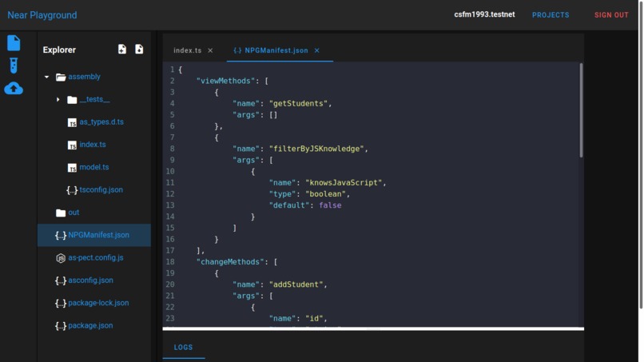Click line number 18 in gutter
This screenshot has height=362, width=644.
(x=170, y=262)
